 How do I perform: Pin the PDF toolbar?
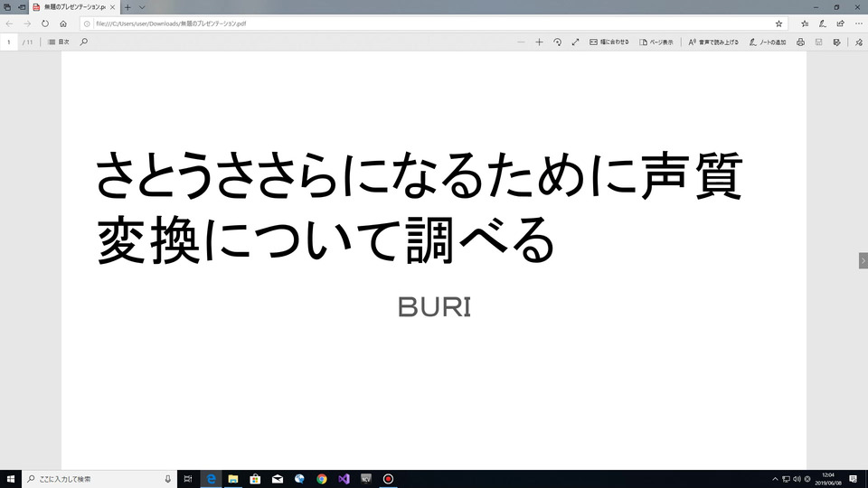[859, 42]
